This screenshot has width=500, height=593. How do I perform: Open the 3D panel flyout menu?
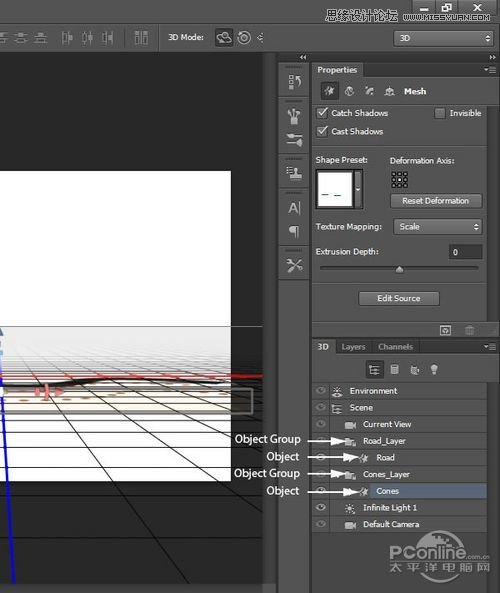click(x=490, y=346)
